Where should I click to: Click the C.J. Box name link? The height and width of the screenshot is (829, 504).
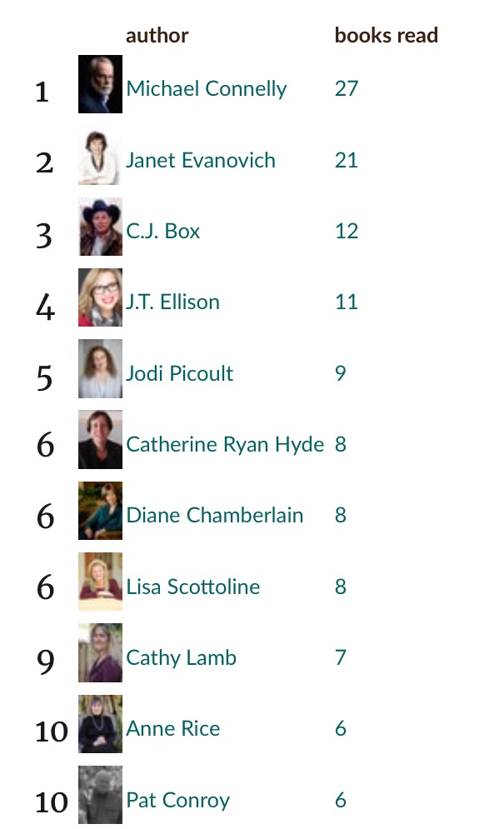click(x=163, y=231)
